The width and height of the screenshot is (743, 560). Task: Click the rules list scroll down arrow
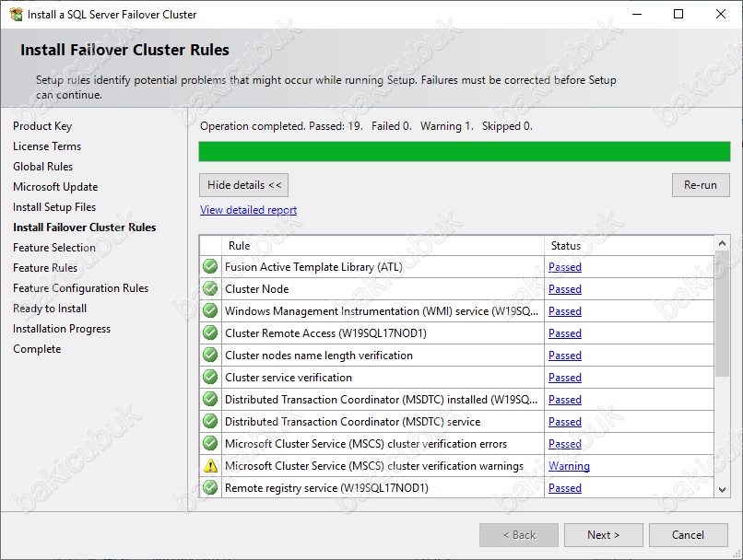722,490
